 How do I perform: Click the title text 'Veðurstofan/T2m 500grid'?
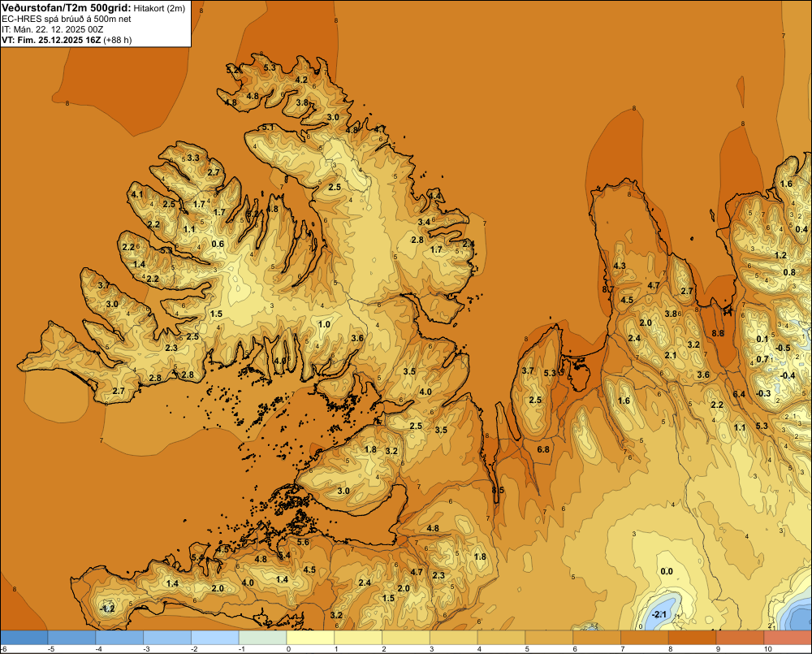point(67,8)
